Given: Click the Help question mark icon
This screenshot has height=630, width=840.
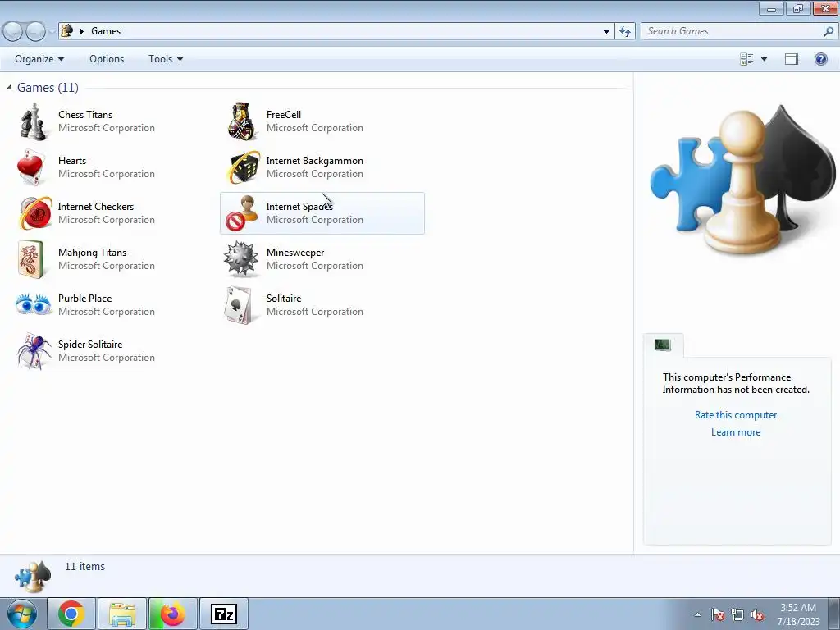Looking at the screenshot, I should [820, 59].
